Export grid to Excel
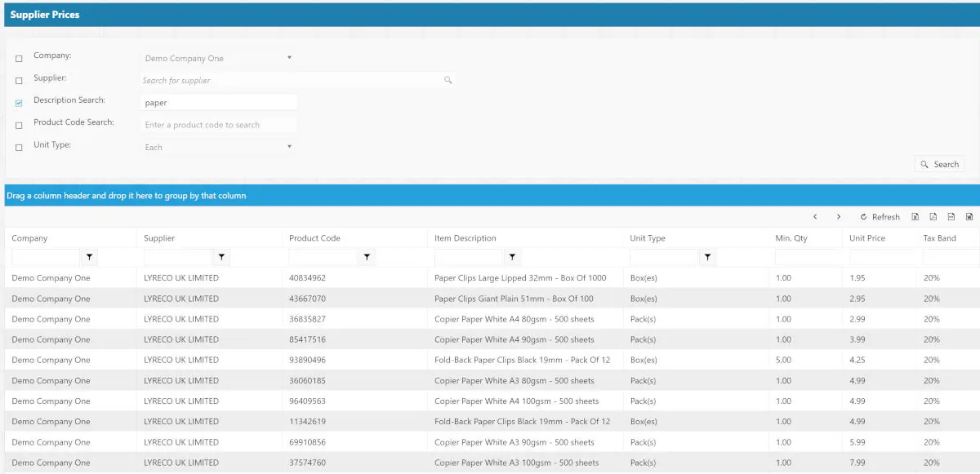980x474 pixels. tap(915, 217)
